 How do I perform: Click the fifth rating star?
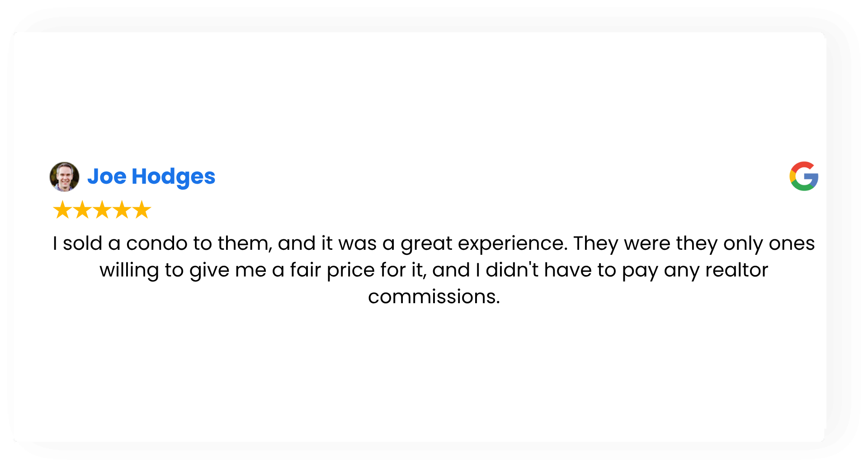pos(142,210)
